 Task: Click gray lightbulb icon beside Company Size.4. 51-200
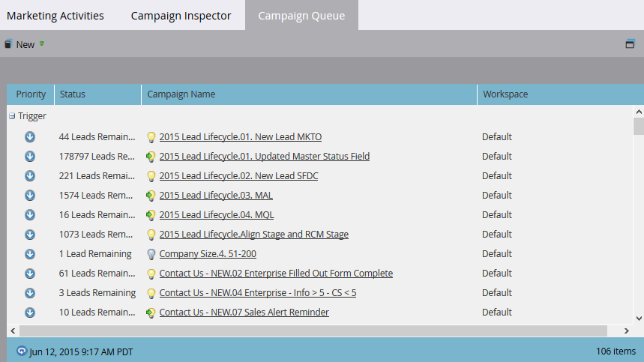tap(151, 254)
